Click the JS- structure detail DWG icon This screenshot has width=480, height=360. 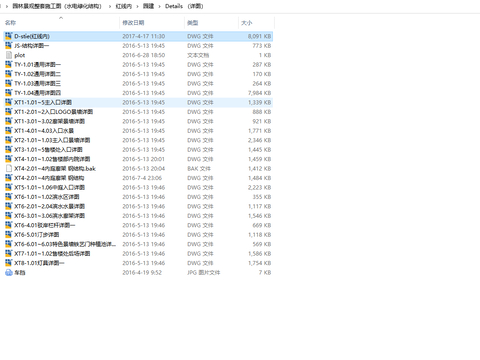pyautogui.click(x=9, y=45)
